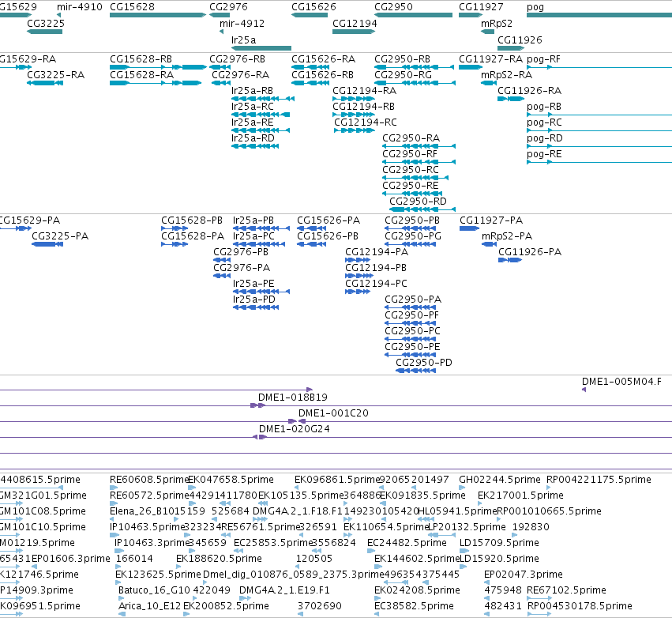Select transcript CG12194-RC

(x=366, y=122)
